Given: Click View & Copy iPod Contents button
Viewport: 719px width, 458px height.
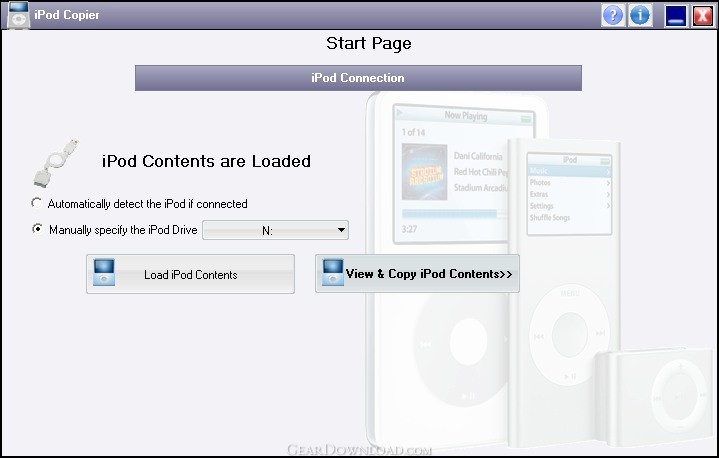Looking at the screenshot, I should (x=417, y=274).
